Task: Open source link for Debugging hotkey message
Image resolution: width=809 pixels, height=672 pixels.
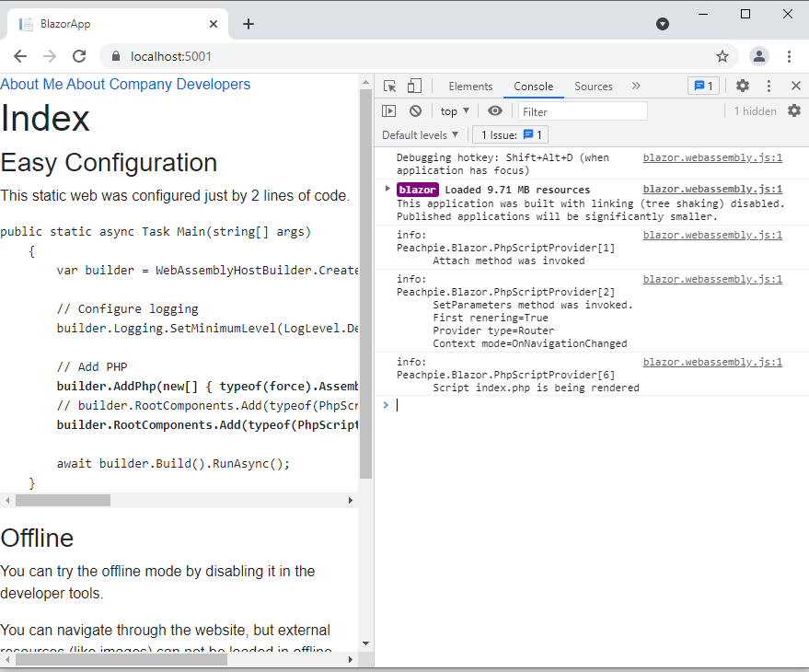Action: [712, 157]
